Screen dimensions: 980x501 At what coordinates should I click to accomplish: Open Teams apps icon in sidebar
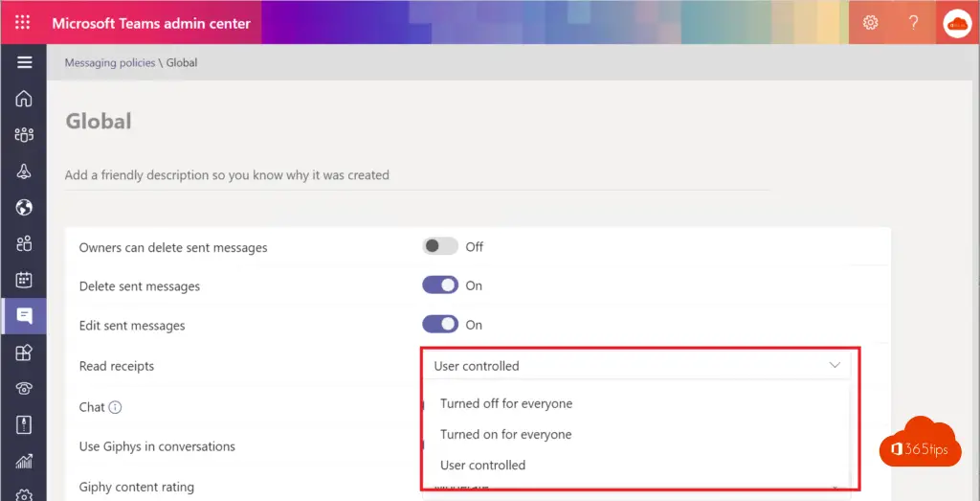click(24, 353)
